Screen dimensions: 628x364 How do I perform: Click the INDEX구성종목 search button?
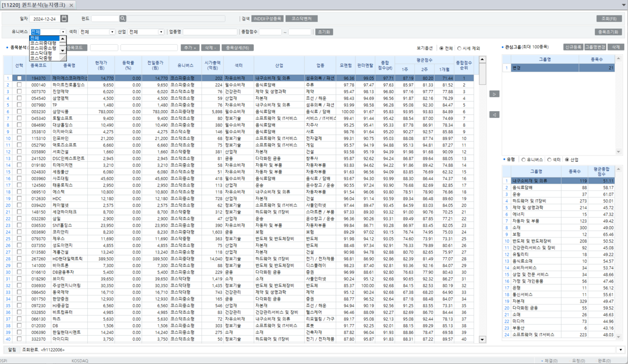tap(267, 19)
